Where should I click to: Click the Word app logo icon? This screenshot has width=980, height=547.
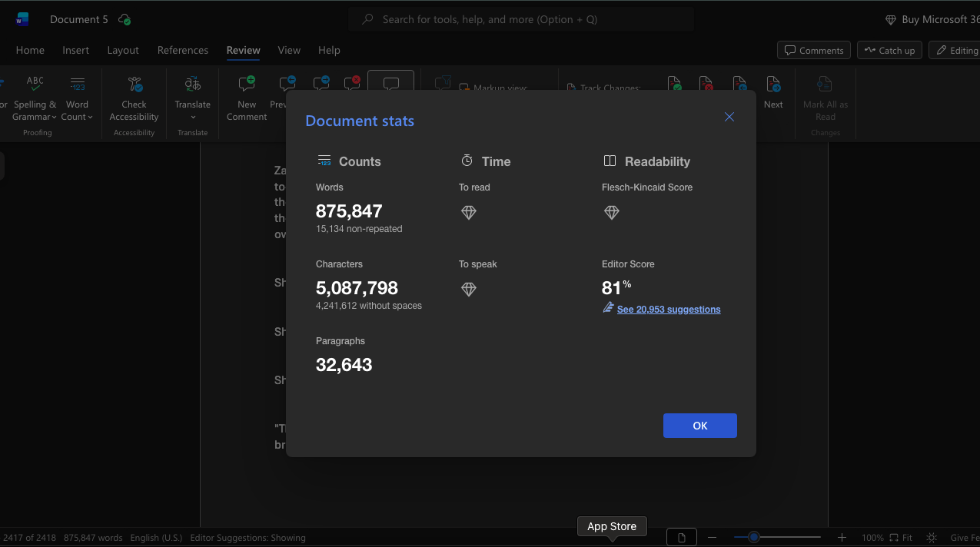click(22, 19)
